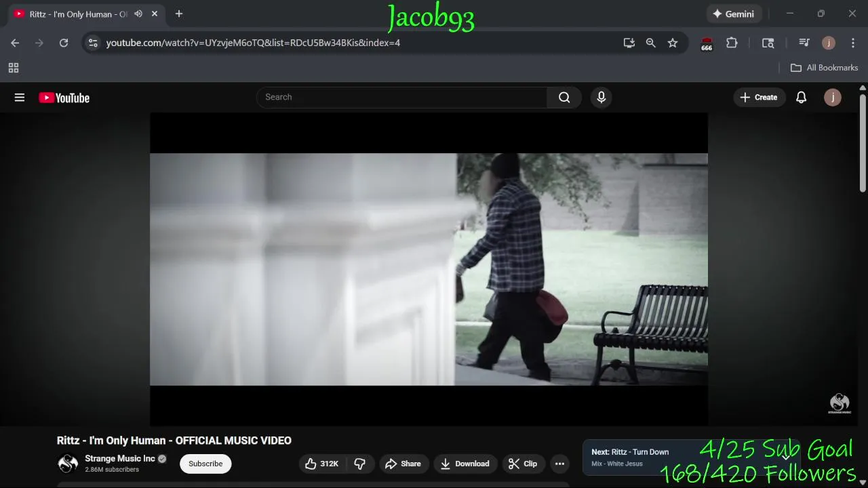Subscribe to Strange Music Inc
868x488 pixels.
pyautogui.click(x=205, y=464)
